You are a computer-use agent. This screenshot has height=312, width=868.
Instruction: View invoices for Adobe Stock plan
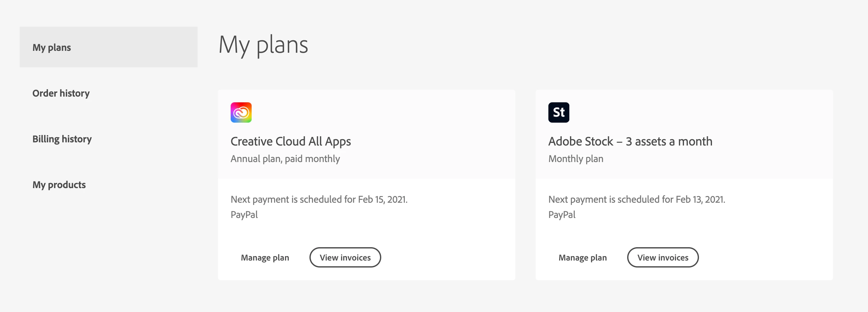point(662,258)
